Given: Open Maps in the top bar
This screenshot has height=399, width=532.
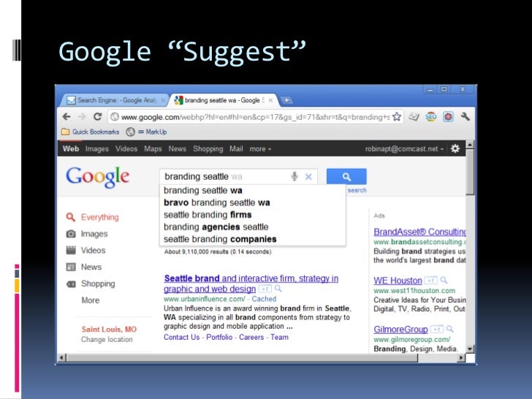Looking at the screenshot, I should (x=153, y=148).
